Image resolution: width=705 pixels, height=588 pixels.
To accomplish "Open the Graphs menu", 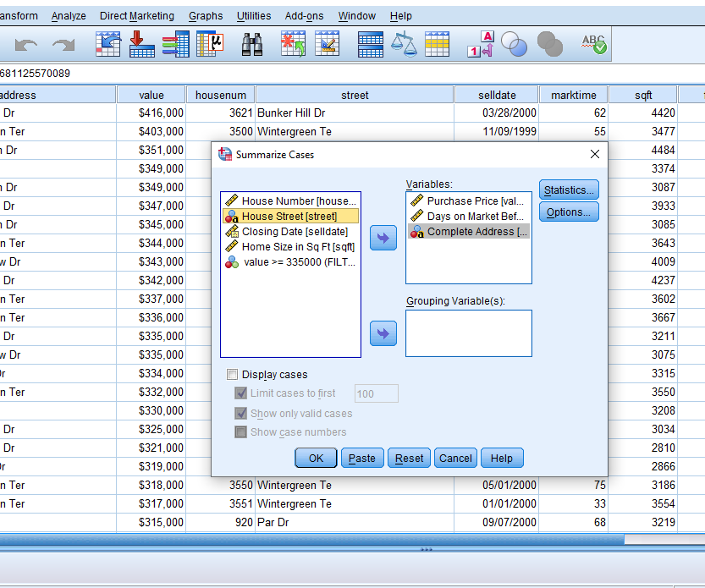I will [x=206, y=16].
